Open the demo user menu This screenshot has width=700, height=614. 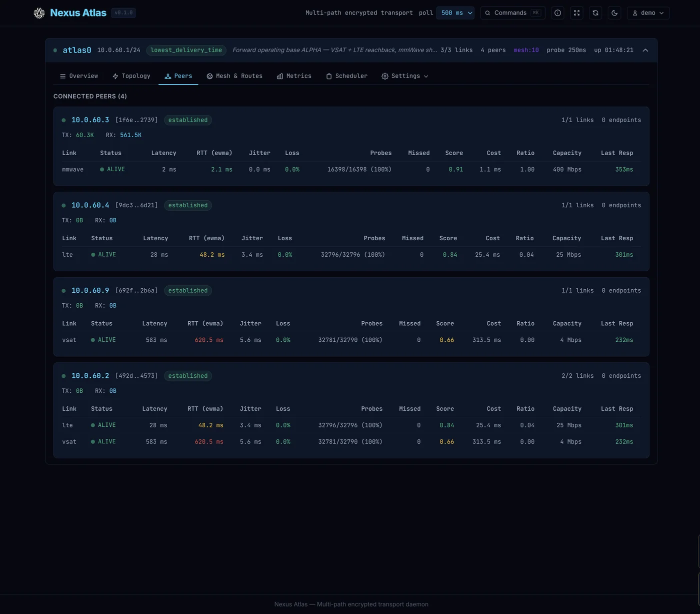(648, 13)
